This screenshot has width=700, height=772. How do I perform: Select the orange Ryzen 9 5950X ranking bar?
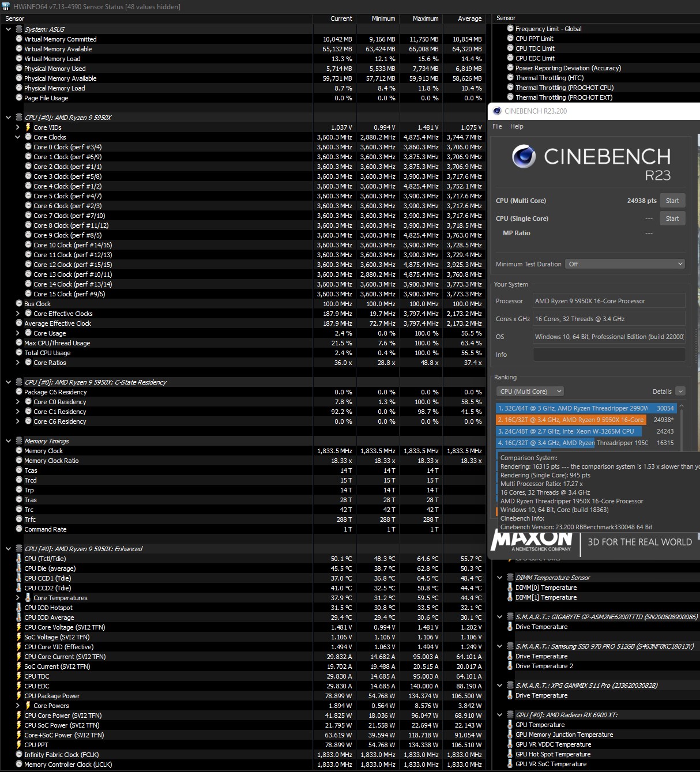tap(571, 420)
